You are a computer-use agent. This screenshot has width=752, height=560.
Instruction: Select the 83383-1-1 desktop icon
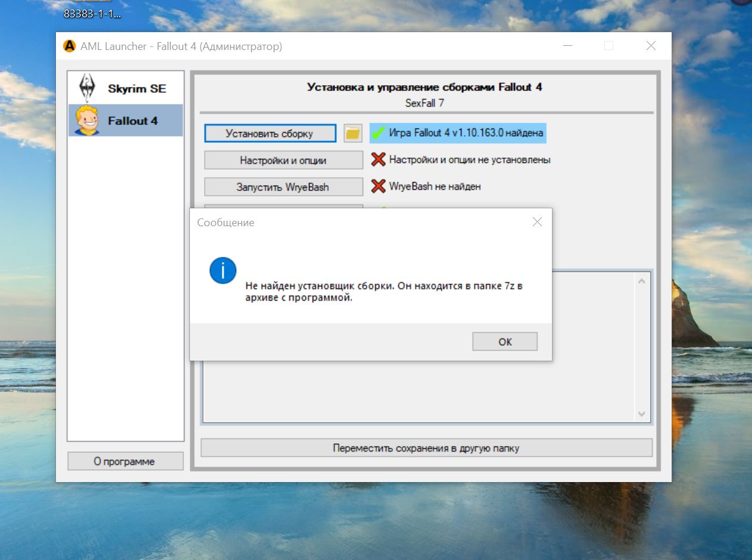[x=92, y=12]
